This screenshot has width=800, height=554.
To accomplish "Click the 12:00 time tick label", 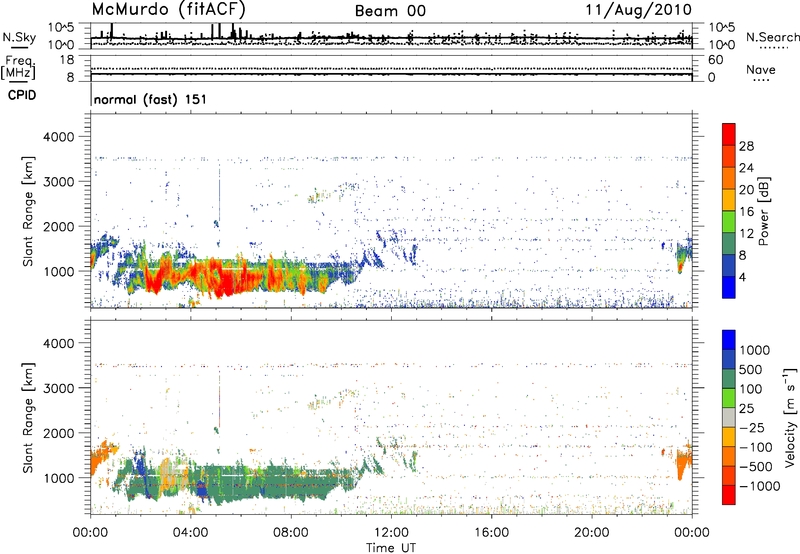I will [391, 533].
